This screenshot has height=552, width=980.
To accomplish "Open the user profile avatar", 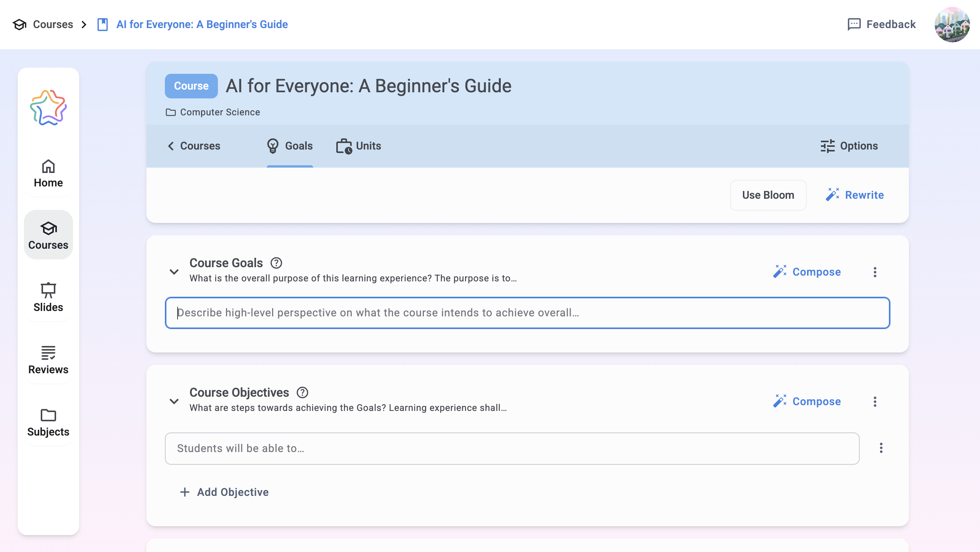I will tap(952, 25).
